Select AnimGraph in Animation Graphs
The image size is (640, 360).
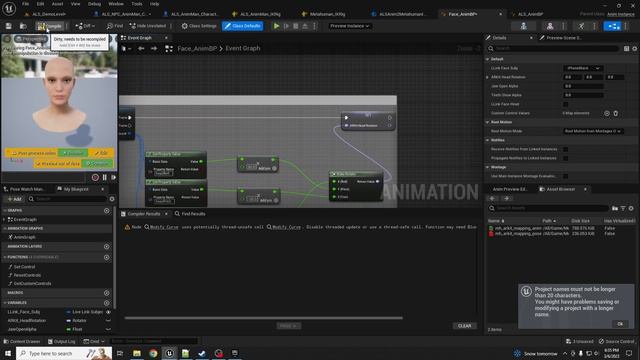(x=24, y=237)
